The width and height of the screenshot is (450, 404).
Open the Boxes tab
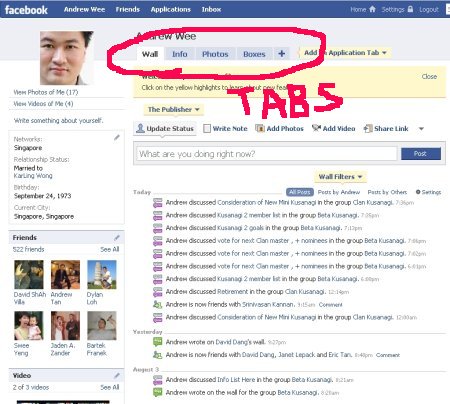pos(254,54)
